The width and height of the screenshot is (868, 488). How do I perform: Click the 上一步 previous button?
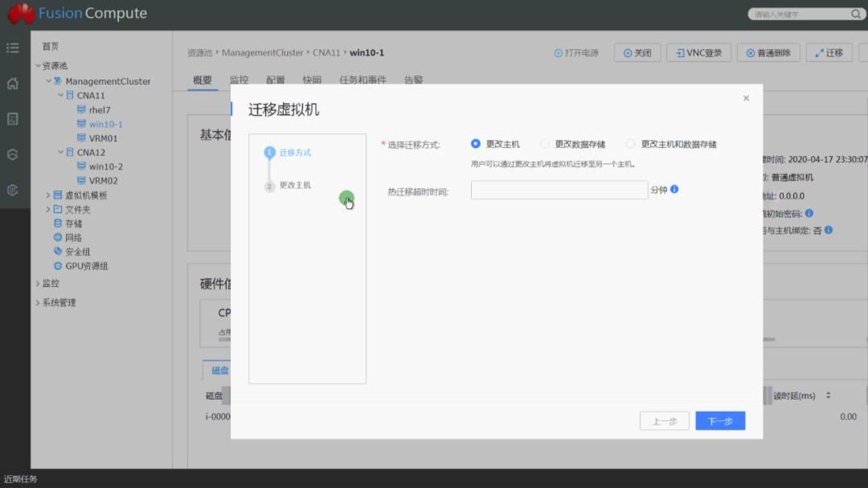(x=665, y=421)
